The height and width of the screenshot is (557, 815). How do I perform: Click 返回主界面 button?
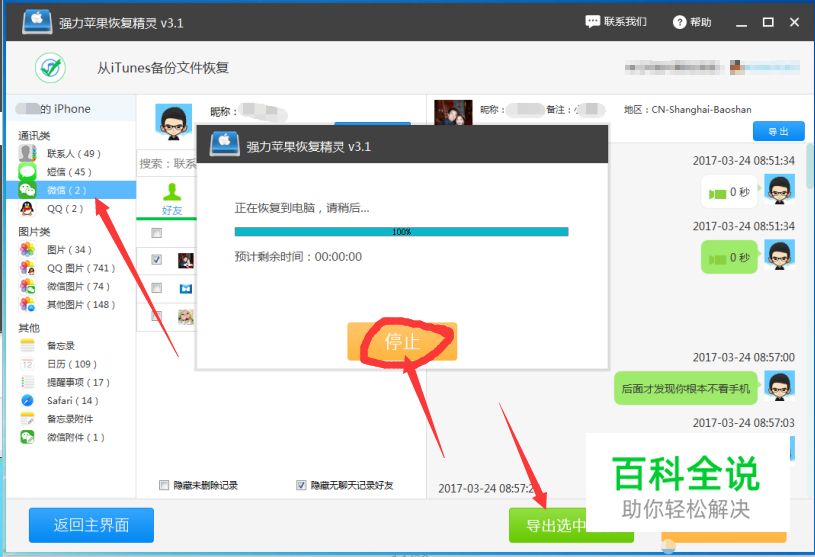pyautogui.click(x=91, y=525)
